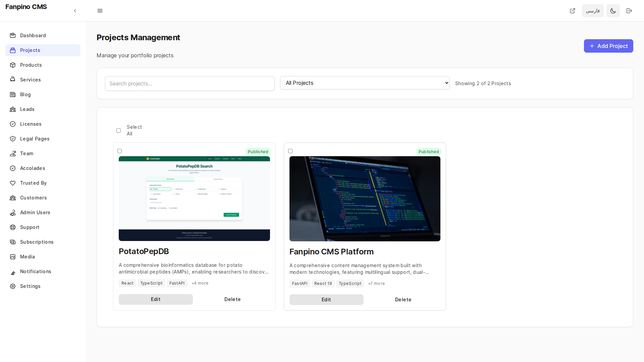Screen dimensions: 644x362
Task: Delete the PotatoPepDB project
Action: (x=232, y=299)
